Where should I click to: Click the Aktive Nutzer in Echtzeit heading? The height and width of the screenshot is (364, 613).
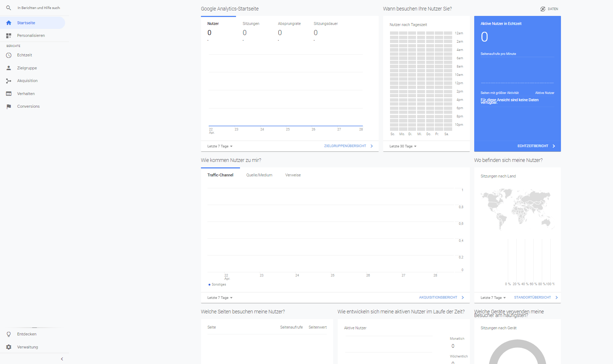(501, 23)
